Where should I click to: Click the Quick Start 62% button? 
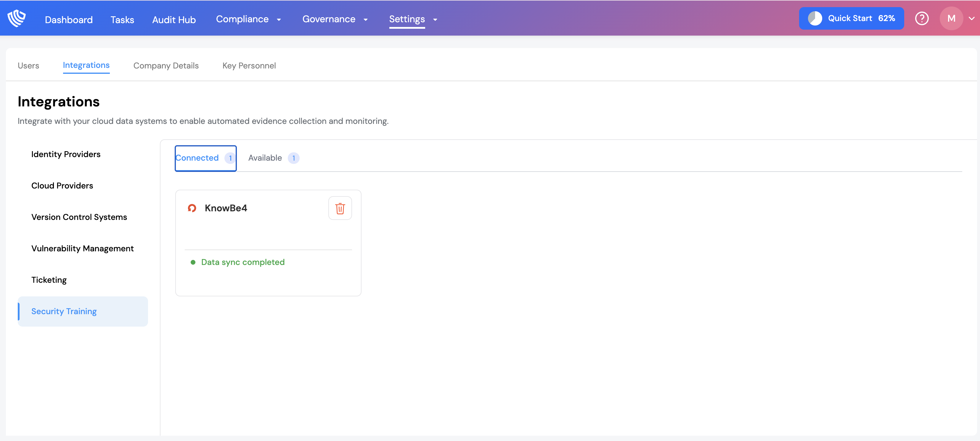852,18
